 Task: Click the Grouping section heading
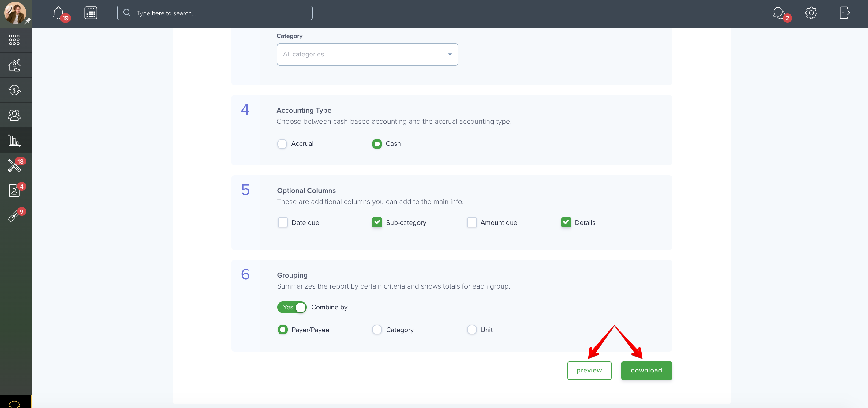(x=292, y=275)
